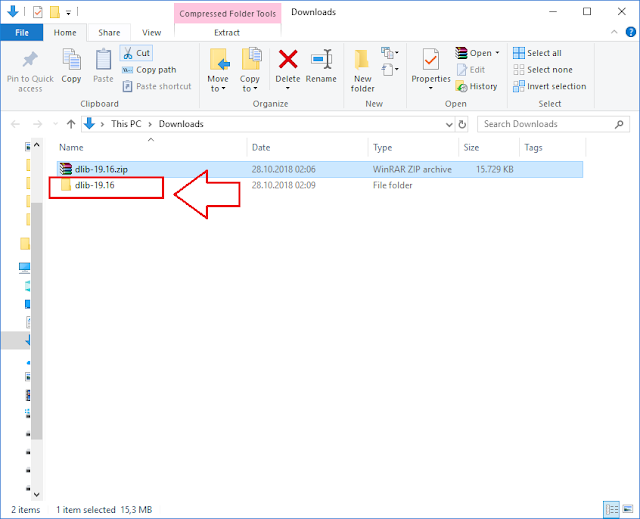
Task: Refresh the Downloads folder
Action: [x=462, y=124]
